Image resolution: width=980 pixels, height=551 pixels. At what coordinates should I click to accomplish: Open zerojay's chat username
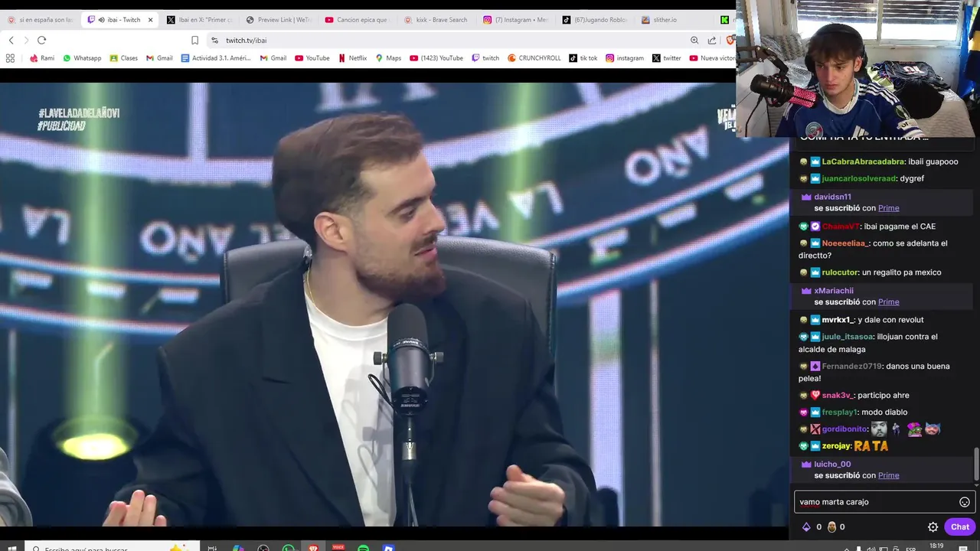click(836, 446)
